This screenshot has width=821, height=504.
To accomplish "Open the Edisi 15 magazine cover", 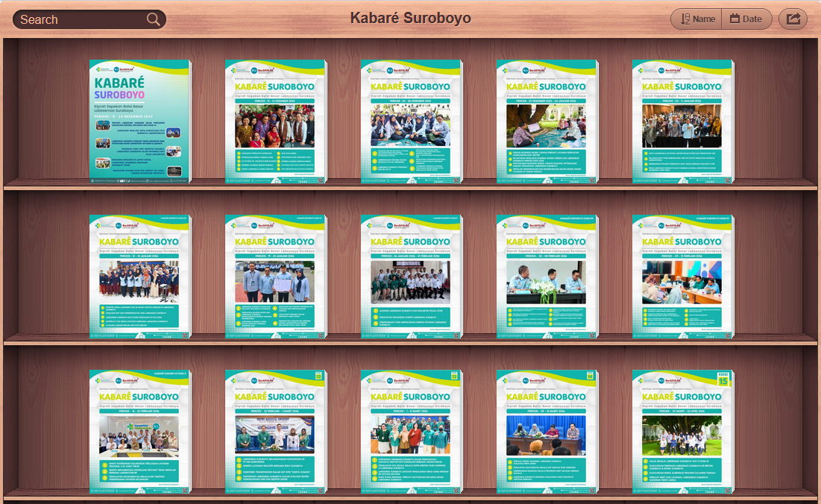I will (x=683, y=432).
